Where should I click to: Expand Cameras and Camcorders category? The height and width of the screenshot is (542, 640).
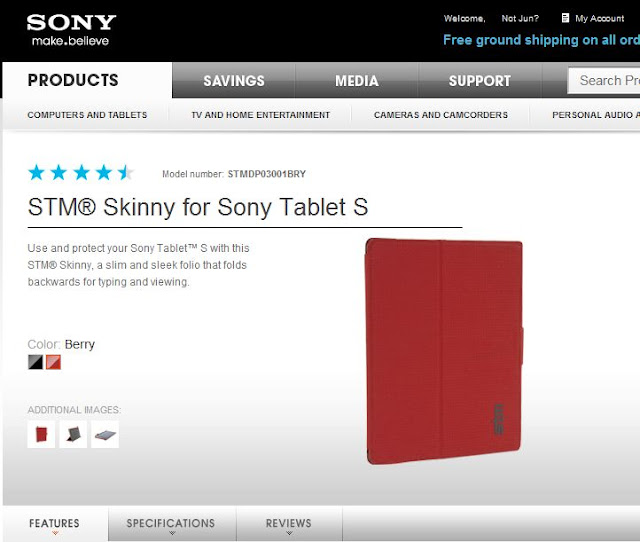pos(441,115)
